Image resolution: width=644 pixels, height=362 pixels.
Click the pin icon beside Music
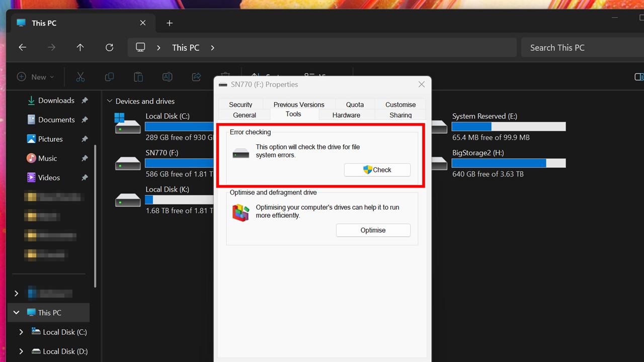click(x=85, y=158)
